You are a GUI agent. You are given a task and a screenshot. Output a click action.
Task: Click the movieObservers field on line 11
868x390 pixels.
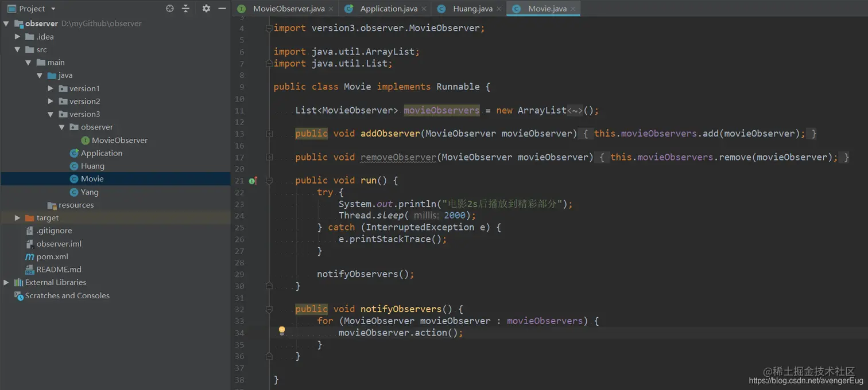[441, 110]
